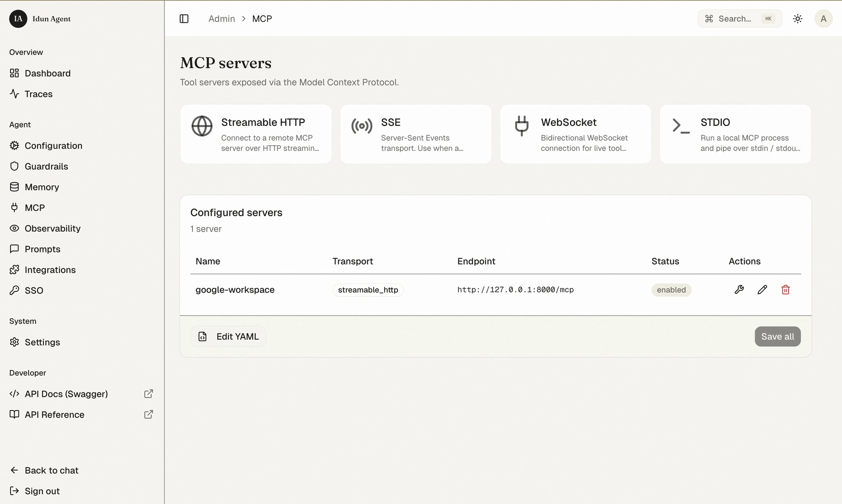This screenshot has width=842, height=504.
Task: Click the enabled status badge
Action: (x=671, y=290)
